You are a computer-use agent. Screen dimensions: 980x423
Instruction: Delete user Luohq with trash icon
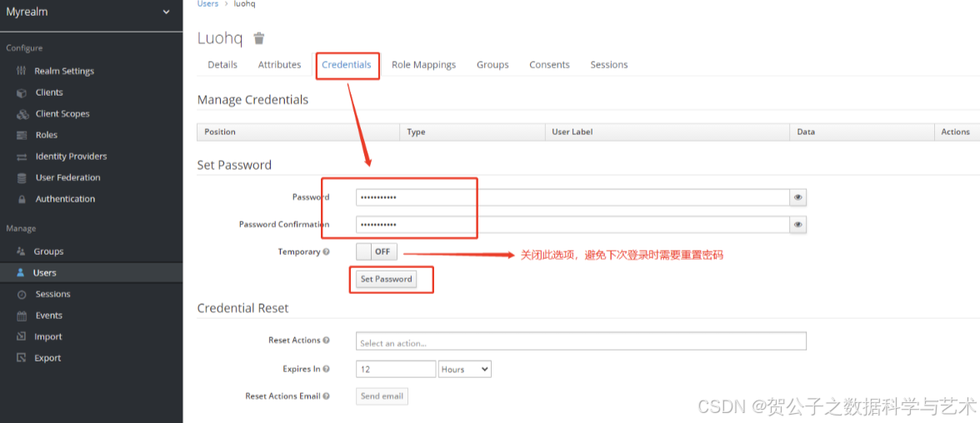(258, 38)
